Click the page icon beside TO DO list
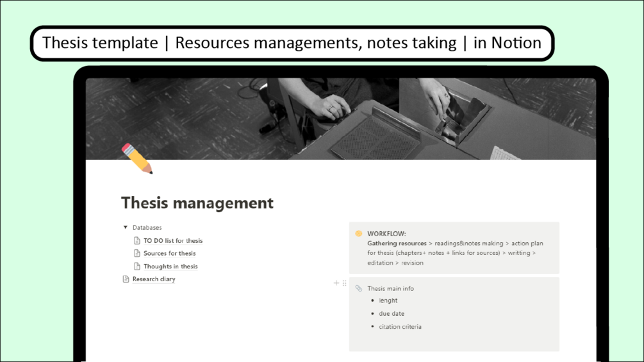Screen dimensions: 644x362 137,240
